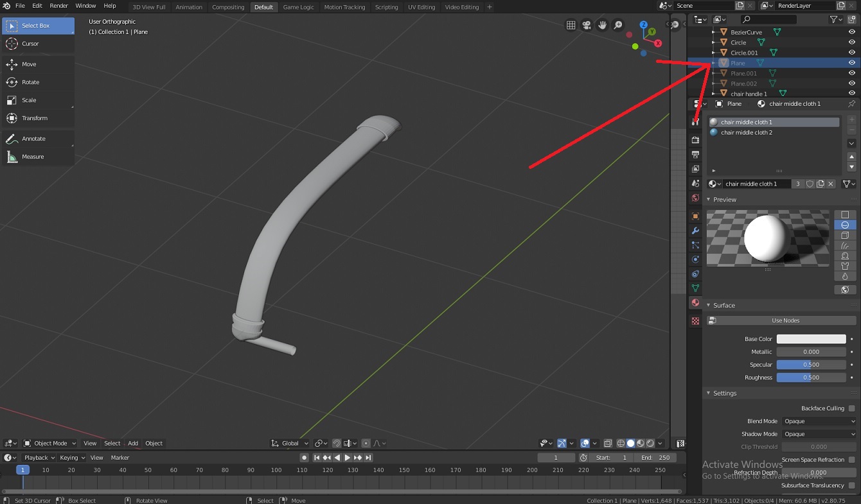861x504 pixels.
Task: Click the End frame field
Action: [x=655, y=458]
